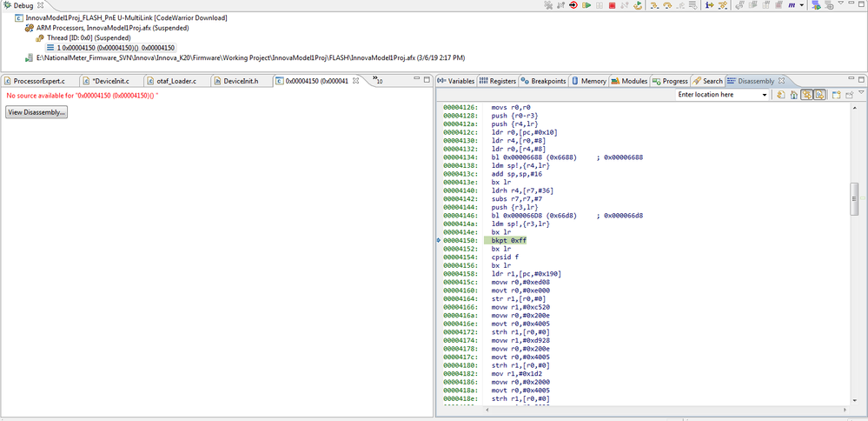Toggle Instruction Stepping Mode icon
Image resolution: width=868 pixels, height=421 pixels.
710,5
